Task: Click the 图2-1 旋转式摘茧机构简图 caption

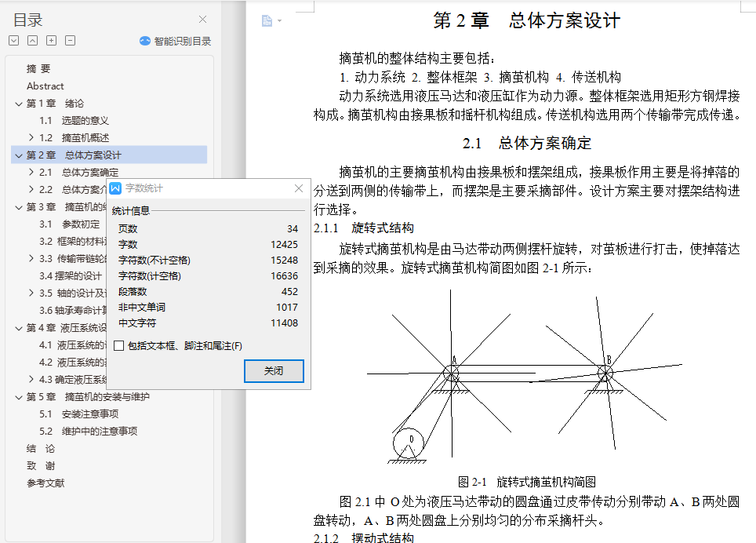Action: coord(526,482)
